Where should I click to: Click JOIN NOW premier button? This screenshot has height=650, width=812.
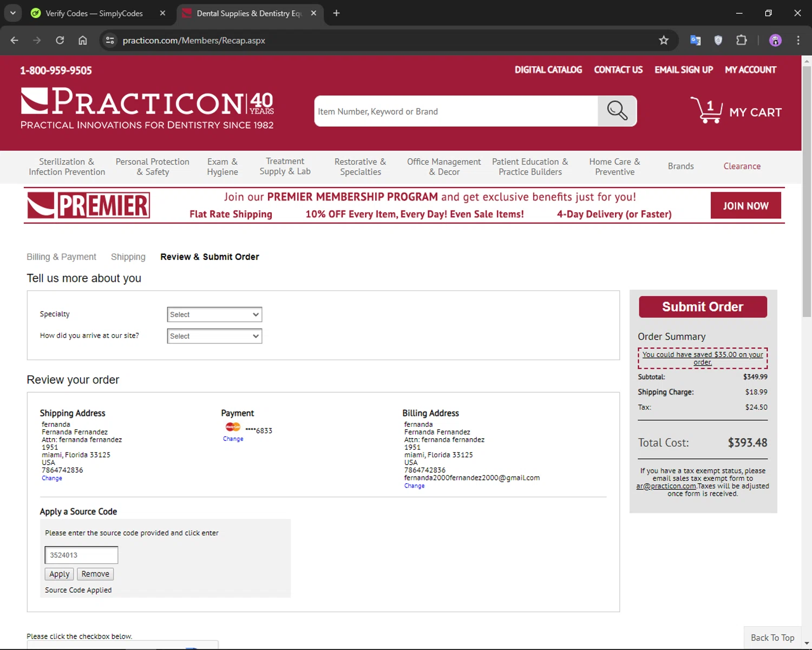tap(745, 206)
